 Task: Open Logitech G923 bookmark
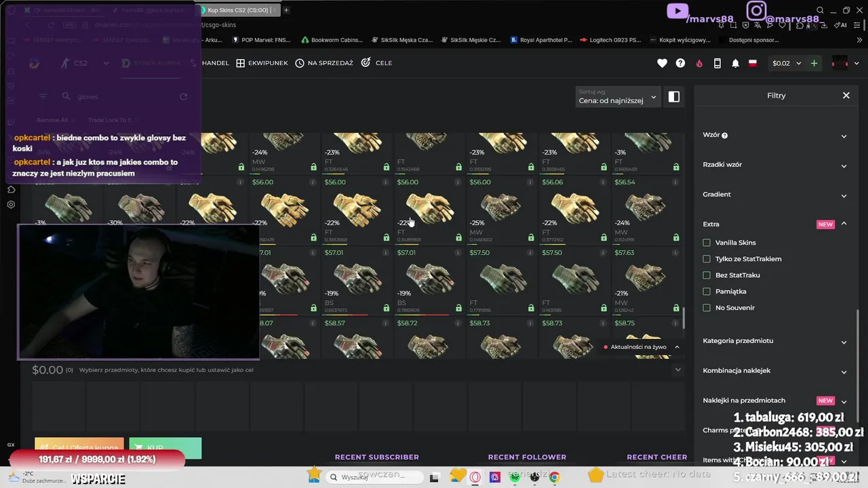pyautogui.click(x=610, y=40)
